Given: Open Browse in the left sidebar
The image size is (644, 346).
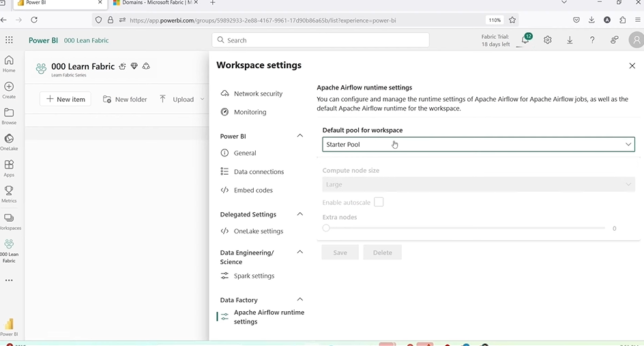Looking at the screenshot, I should tap(9, 116).
